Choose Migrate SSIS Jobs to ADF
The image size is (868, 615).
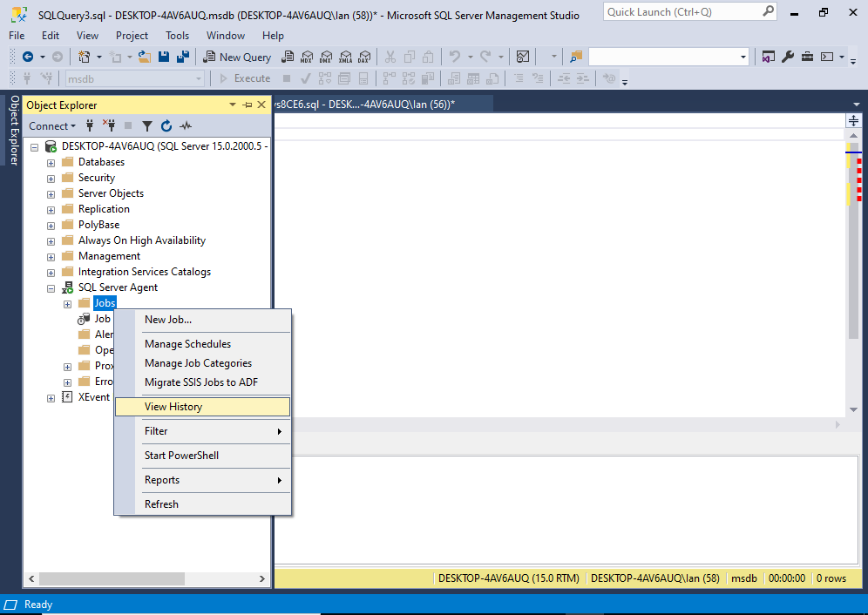pyautogui.click(x=202, y=382)
